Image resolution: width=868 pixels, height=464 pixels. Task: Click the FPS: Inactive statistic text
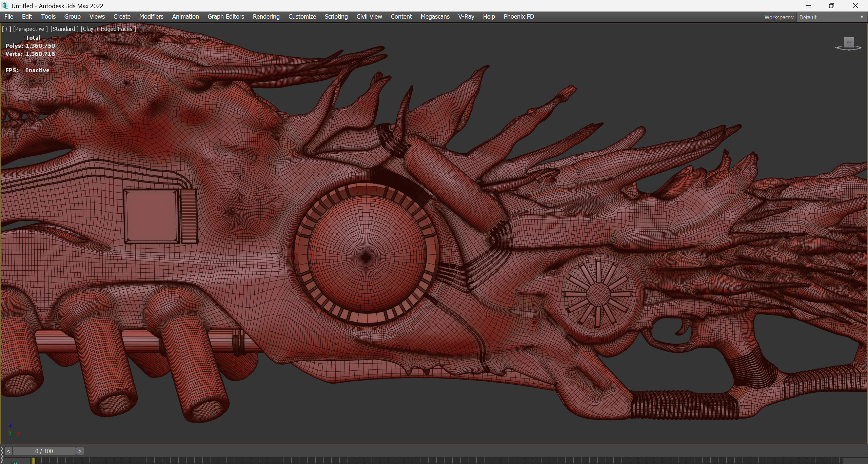(27, 70)
